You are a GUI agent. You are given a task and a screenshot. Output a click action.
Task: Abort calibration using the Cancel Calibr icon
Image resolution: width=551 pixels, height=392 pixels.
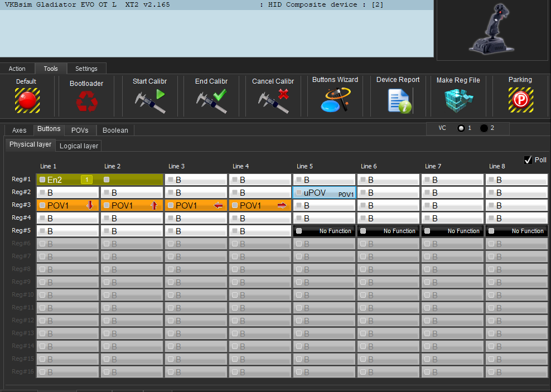point(273,101)
